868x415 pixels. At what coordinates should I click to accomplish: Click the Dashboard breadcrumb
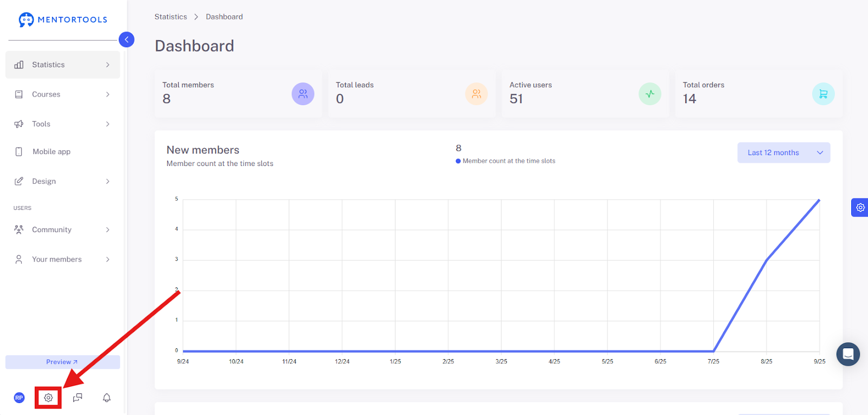pyautogui.click(x=224, y=17)
